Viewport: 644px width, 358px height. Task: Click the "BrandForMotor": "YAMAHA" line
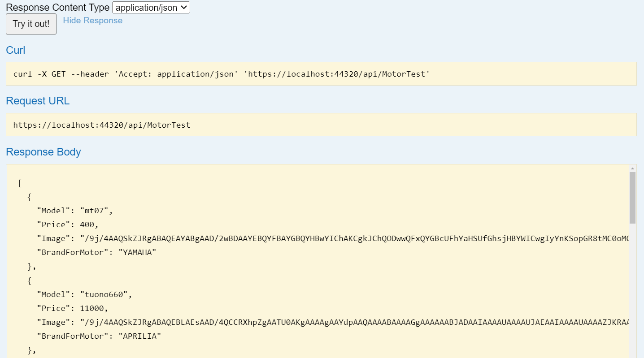pyautogui.click(x=96, y=253)
